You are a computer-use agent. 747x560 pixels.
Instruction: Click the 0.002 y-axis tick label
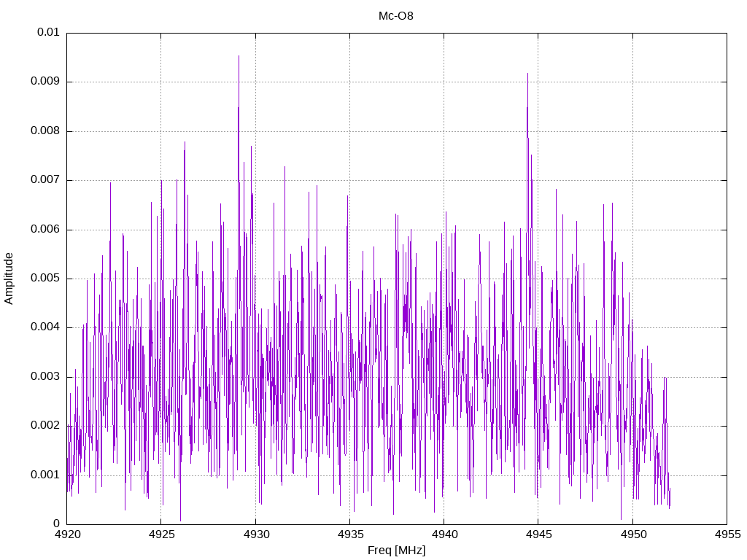[x=45, y=426]
